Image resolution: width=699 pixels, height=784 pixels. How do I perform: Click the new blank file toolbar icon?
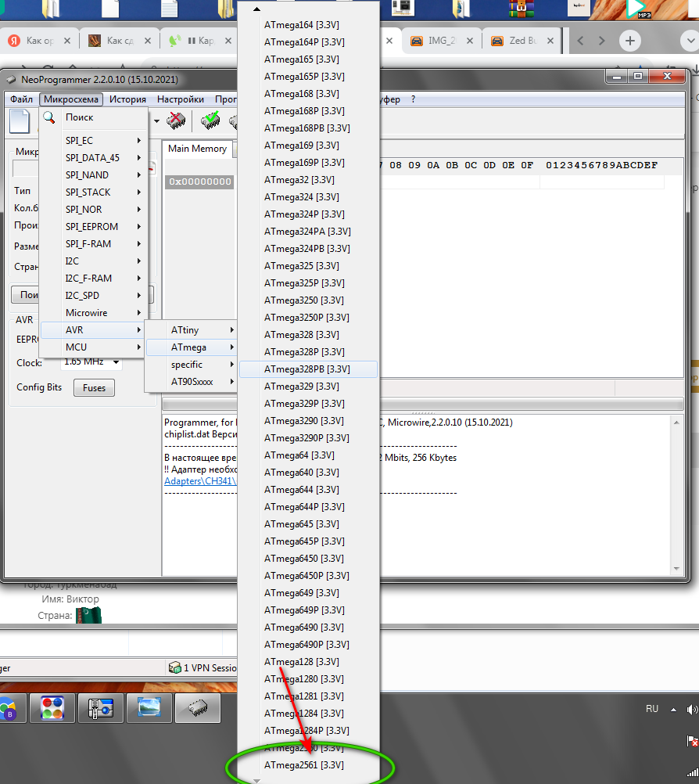[x=20, y=121]
